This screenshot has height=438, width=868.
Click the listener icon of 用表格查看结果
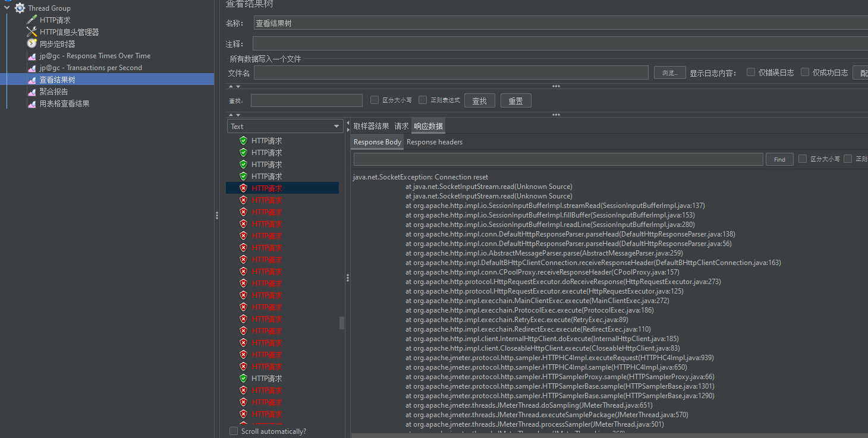[32, 103]
